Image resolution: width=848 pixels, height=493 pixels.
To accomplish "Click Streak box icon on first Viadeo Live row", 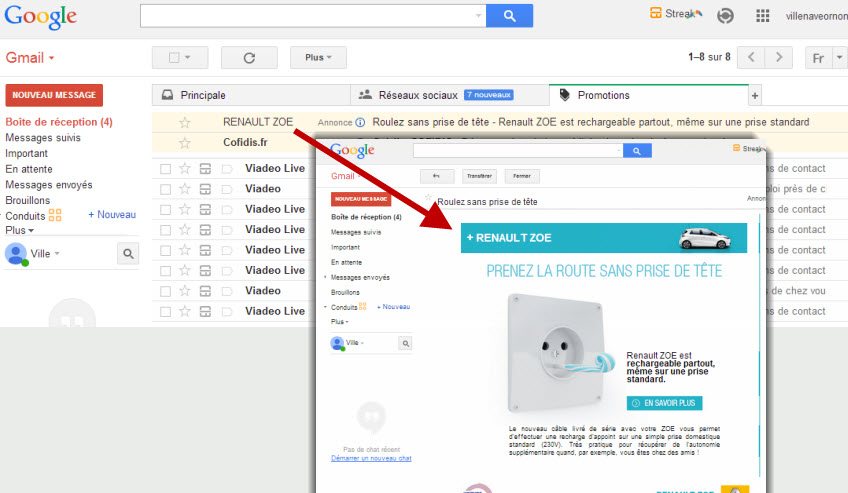I will pos(205,169).
